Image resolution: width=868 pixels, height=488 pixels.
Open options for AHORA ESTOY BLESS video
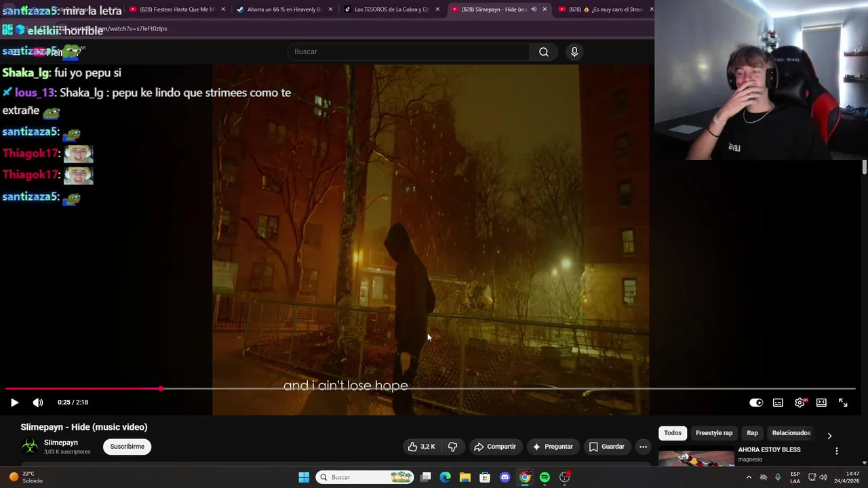tap(836, 451)
